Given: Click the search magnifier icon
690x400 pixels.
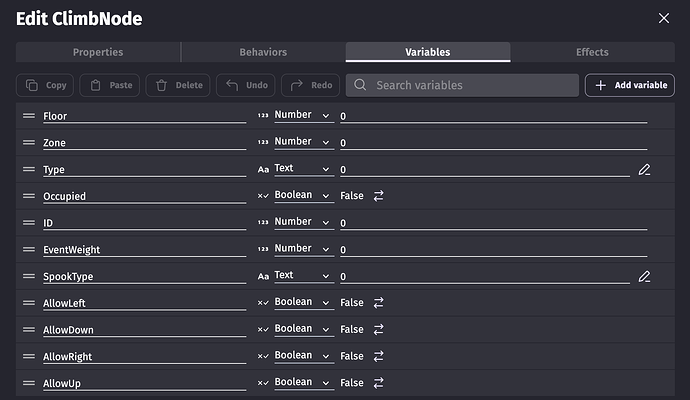Looking at the screenshot, I should [360, 85].
